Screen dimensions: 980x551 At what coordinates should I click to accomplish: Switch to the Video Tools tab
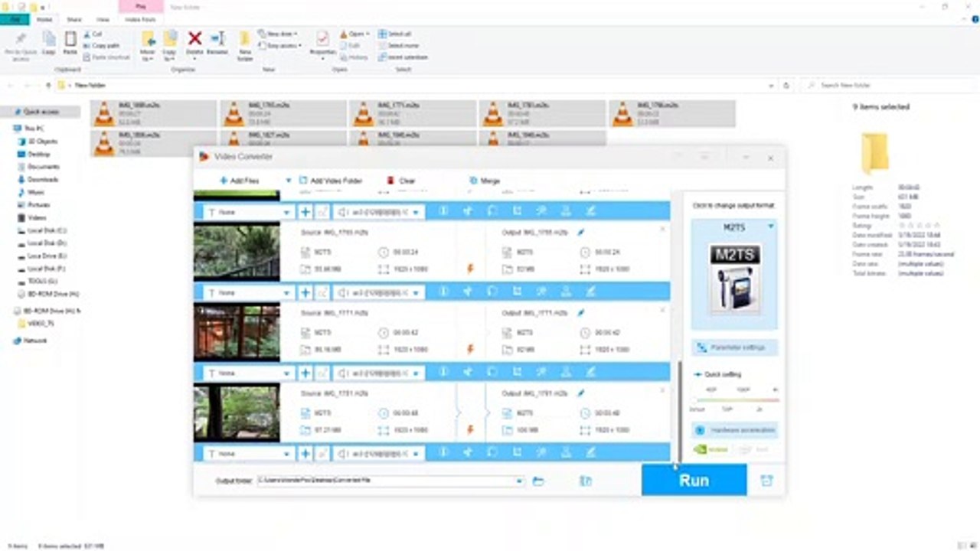pyautogui.click(x=140, y=19)
